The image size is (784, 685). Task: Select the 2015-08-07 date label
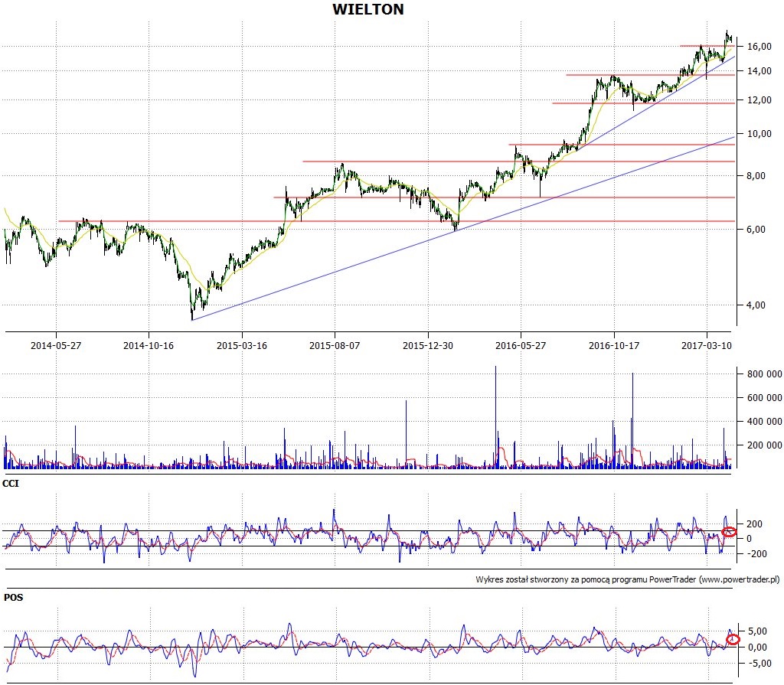[335, 345]
